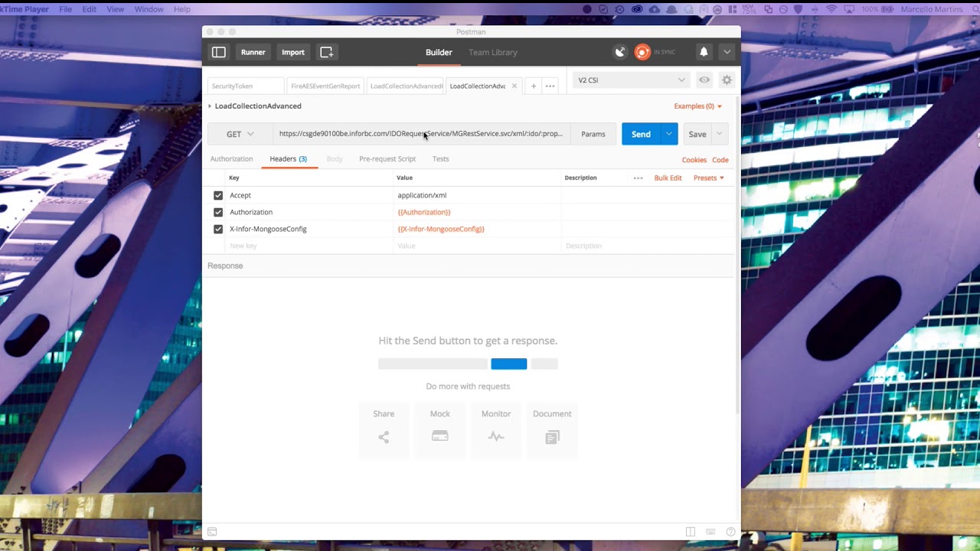This screenshot has width=980, height=551.
Task: Expand the LoadCollectionAdvanced request name triangle
Action: (x=209, y=106)
